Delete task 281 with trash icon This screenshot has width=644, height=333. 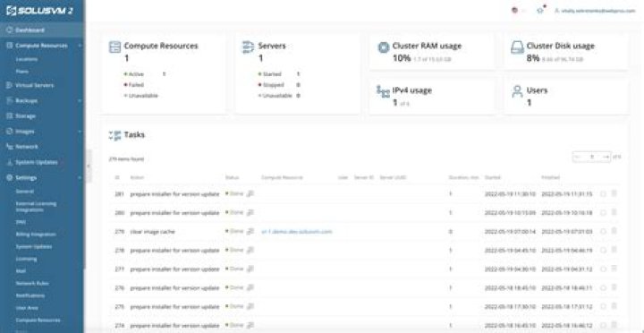[x=614, y=193]
